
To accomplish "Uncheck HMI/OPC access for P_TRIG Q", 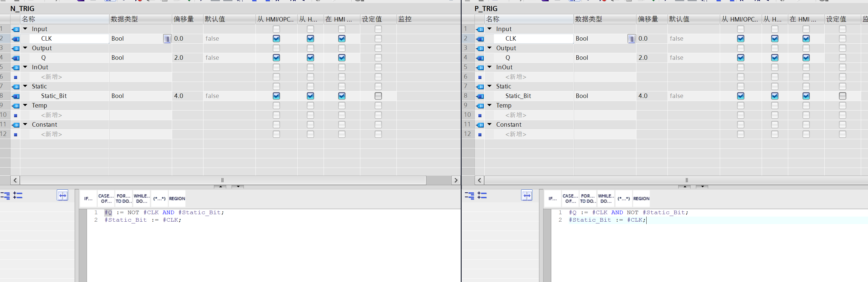I will [740, 58].
